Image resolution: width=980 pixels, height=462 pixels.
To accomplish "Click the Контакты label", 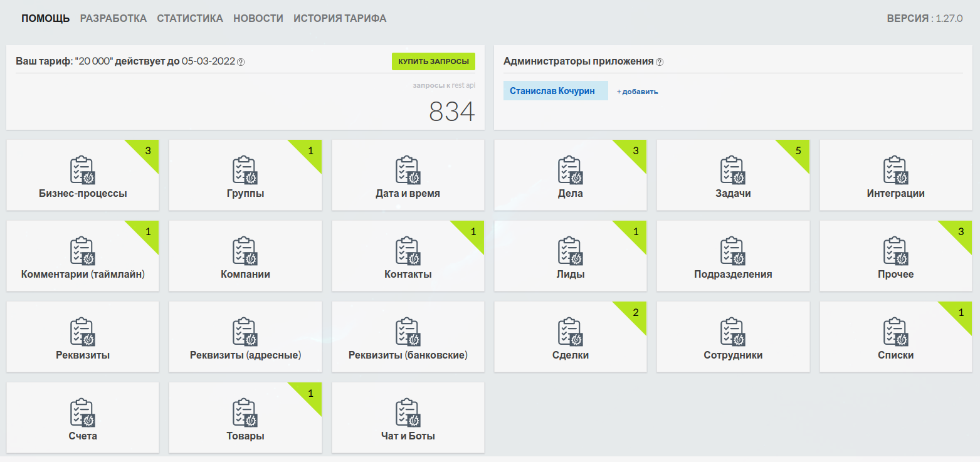I will click(408, 275).
